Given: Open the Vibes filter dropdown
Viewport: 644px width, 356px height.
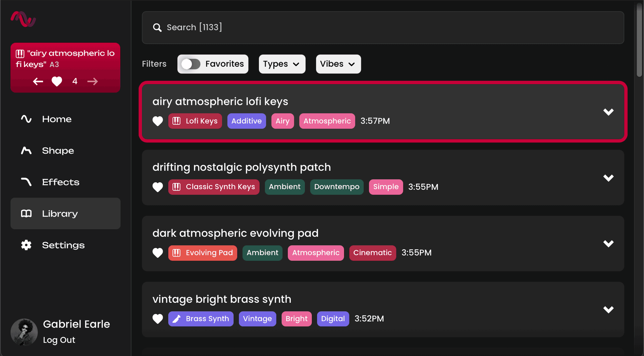Looking at the screenshot, I should pos(338,64).
